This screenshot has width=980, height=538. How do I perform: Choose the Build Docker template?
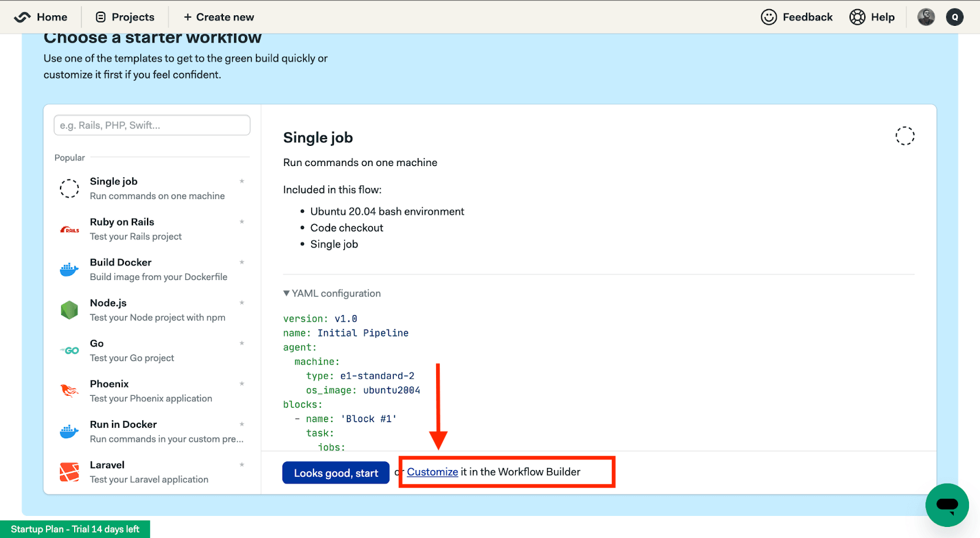152,269
